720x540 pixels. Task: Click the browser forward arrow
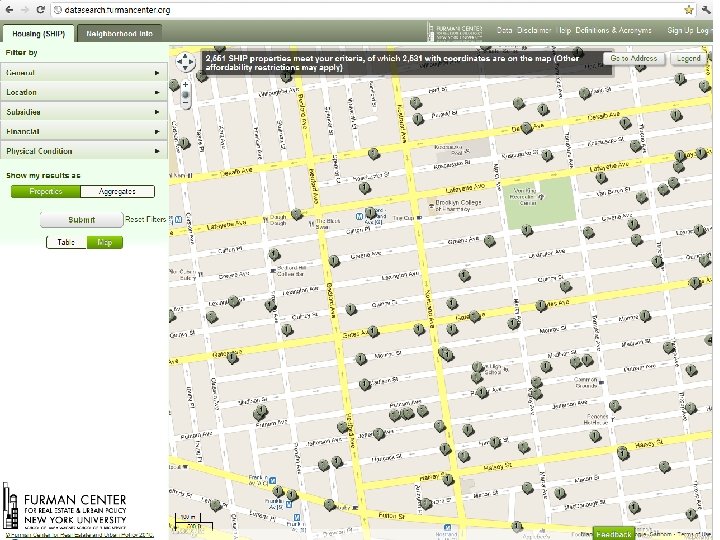[x=24, y=10]
